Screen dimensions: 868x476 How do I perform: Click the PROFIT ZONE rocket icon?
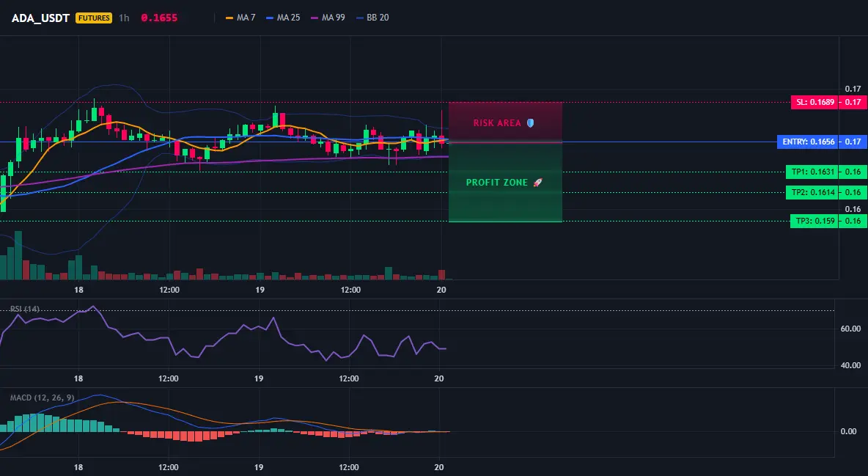537,183
